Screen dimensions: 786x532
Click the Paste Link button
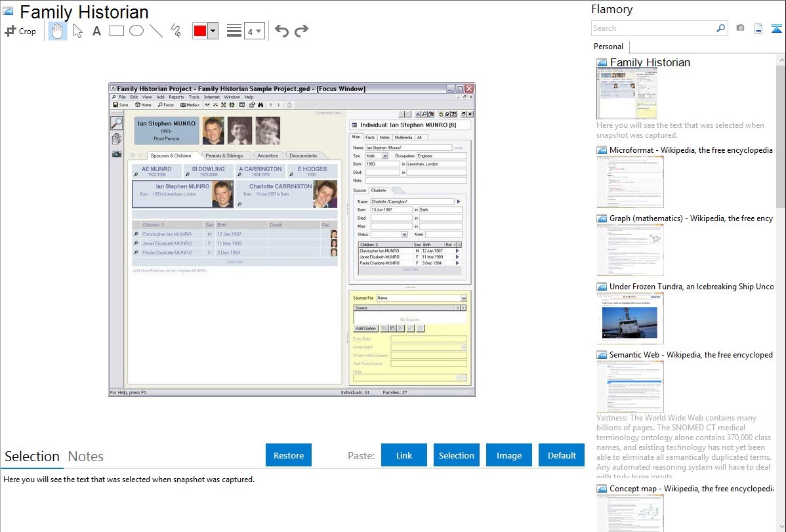(404, 455)
